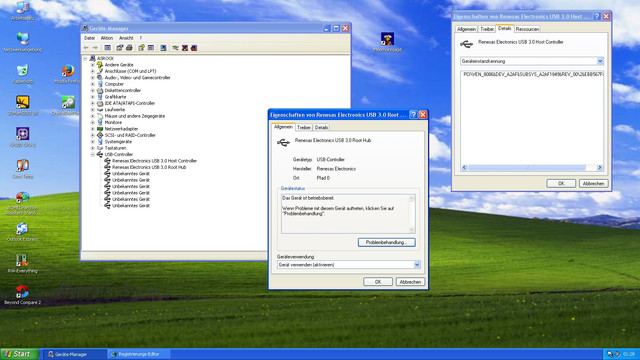Open the 3DMark2001 SE desktop shortcut
This screenshot has height=360, width=640.
click(x=22, y=106)
